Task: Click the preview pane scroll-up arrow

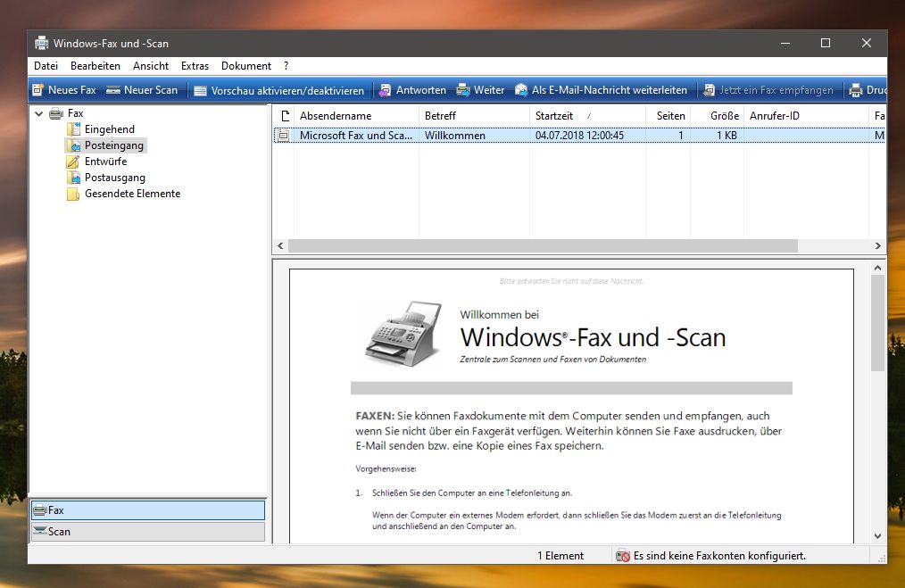Action: point(878,268)
